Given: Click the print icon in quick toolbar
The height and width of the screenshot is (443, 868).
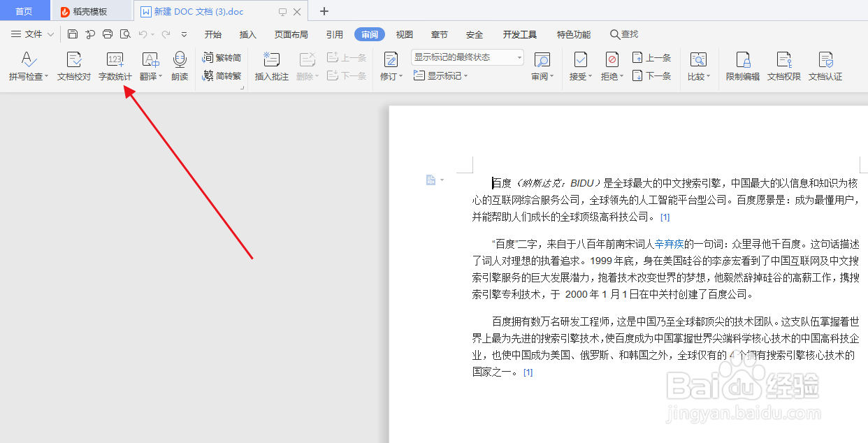Looking at the screenshot, I should point(108,34).
